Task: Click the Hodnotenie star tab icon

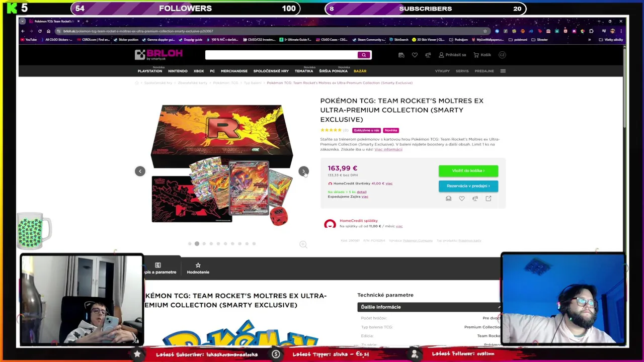Action: point(198,265)
